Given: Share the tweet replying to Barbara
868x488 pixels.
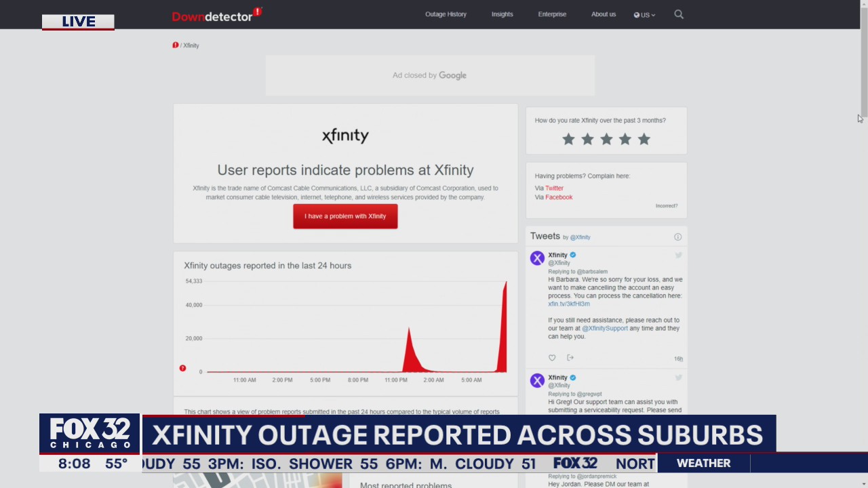Looking at the screenshot, I should point(570,358).
